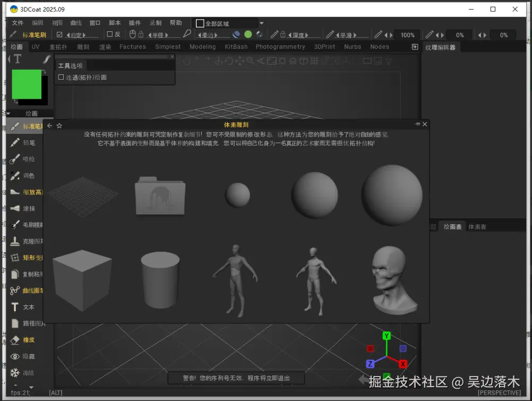532x401 pixels.
Task: Adjust the 深度 depth slider
Action: [304, 35]
